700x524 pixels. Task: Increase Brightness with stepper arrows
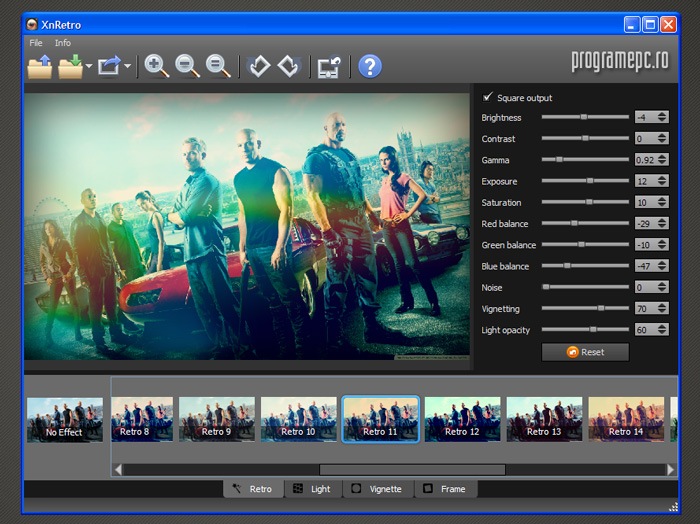pos(662,114)
